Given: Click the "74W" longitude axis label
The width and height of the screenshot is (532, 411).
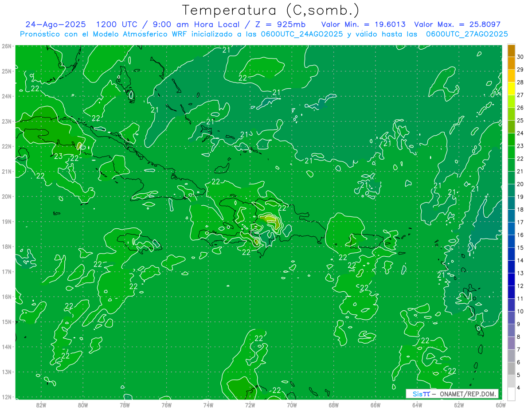Looking at the screenshot, I should 208,405.
